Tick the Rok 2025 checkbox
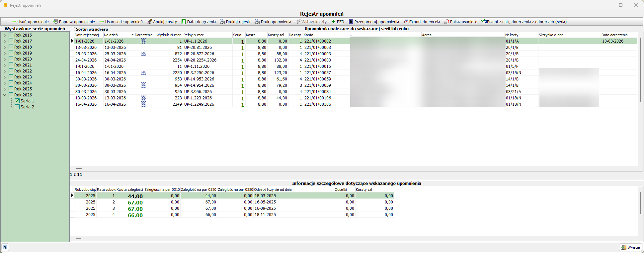 [11, 89]
